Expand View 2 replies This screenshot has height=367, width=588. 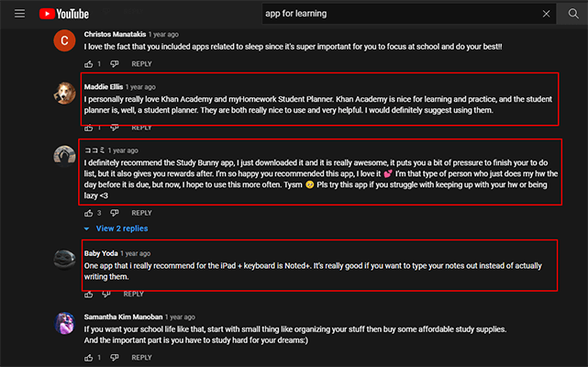[x=116, y=228]
